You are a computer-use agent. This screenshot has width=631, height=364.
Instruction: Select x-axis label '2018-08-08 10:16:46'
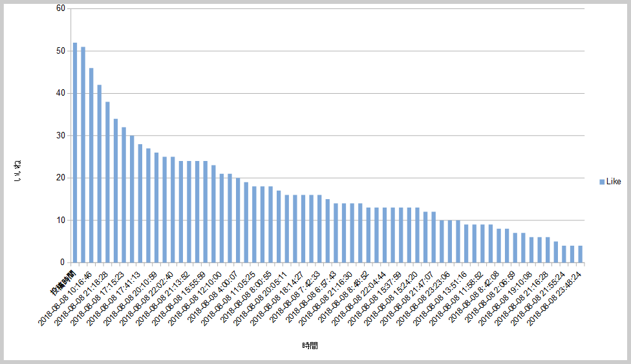pos(65,298)
